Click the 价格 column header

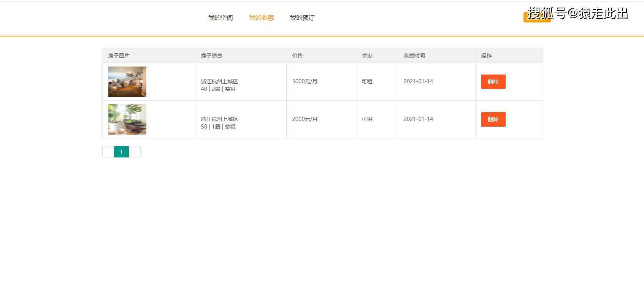(297, 56)
